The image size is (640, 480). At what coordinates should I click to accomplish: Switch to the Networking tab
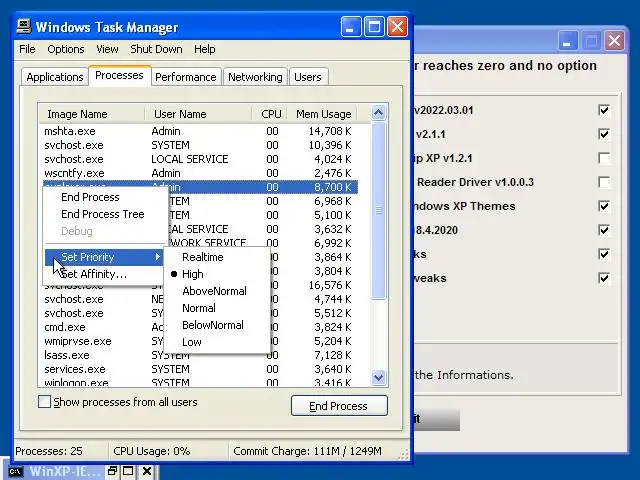(x=255, y=77)
